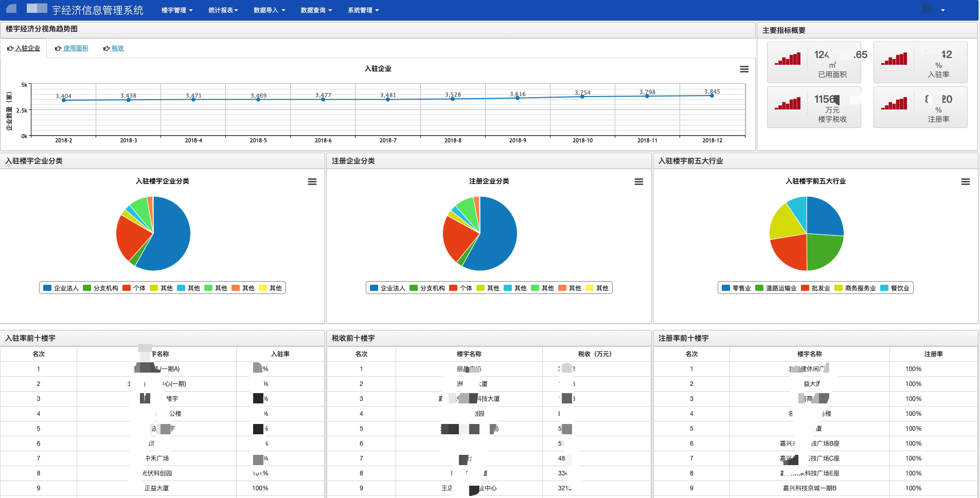Screen dimensions: 980x498
Task: Open the 注册企业分类 chart context menu icon
Action: 638,182
